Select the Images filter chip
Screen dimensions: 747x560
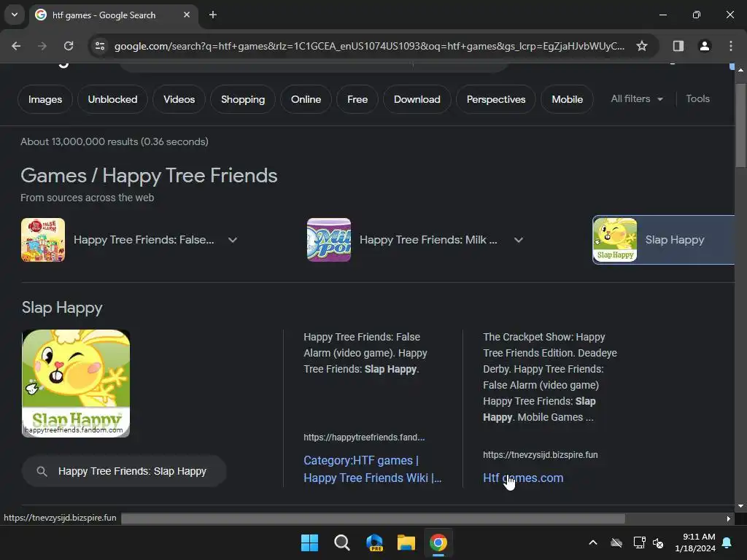point(45,99)
